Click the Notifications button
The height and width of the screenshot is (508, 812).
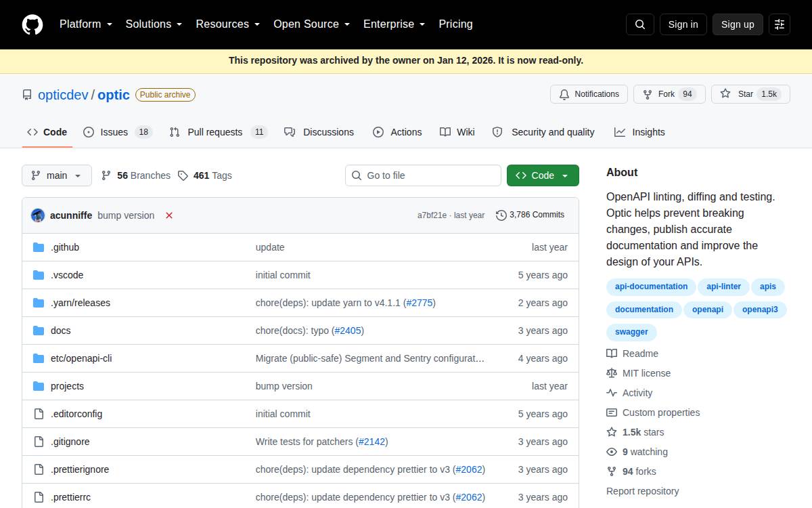click(x=589, y=94)
